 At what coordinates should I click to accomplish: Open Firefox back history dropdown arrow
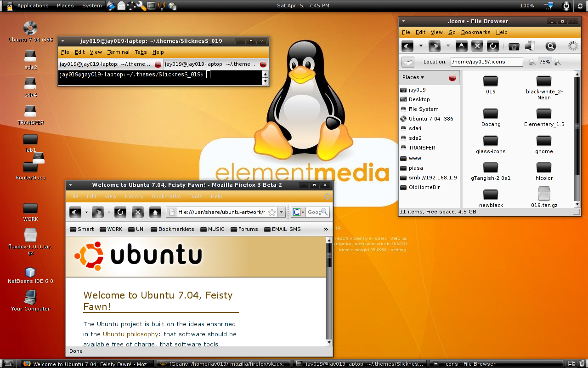pos(86,212)
